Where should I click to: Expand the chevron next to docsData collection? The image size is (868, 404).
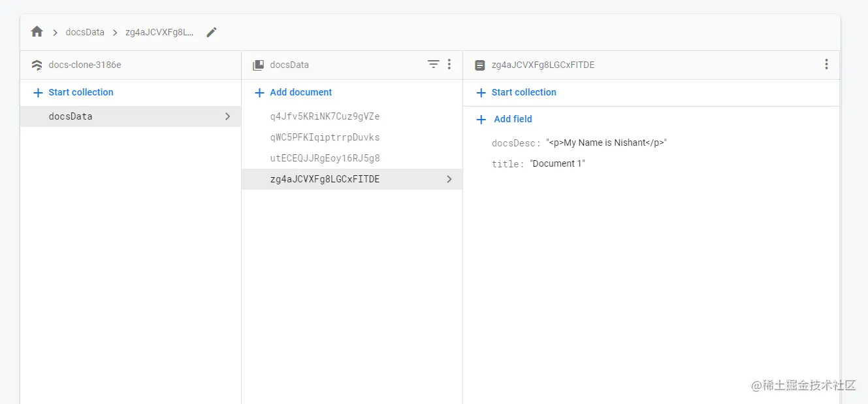(x=227, y=116)
